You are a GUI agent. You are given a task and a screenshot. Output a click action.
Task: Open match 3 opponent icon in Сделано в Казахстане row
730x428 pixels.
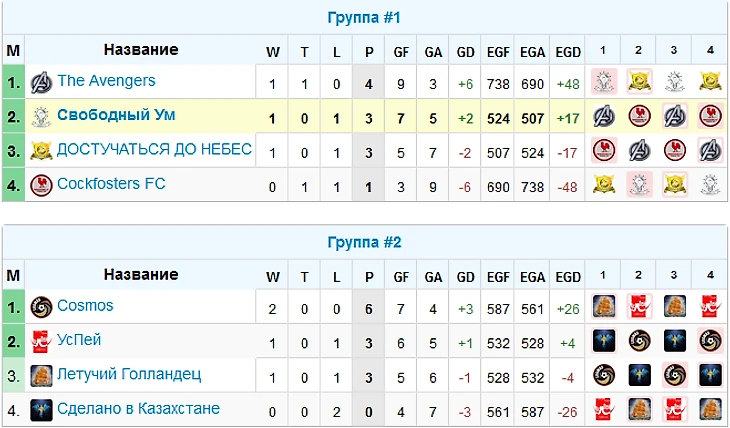(674, 409)
